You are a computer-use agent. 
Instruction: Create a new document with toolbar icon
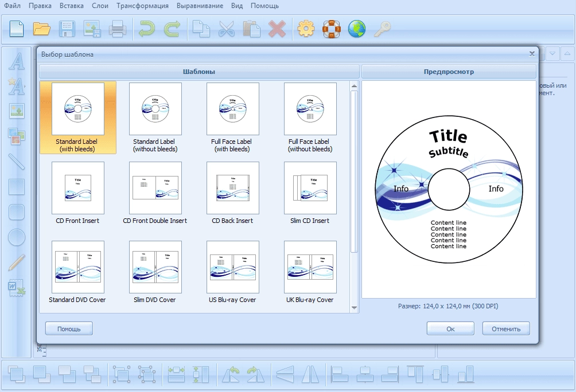pos(16,29)
